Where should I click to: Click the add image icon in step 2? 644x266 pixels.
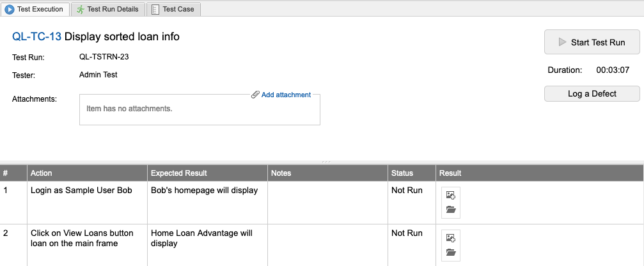450,238
